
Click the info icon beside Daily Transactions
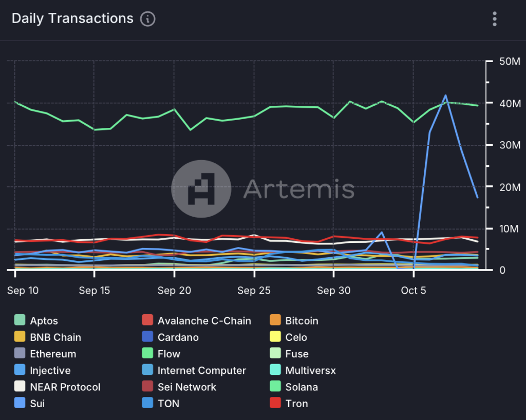[x=147, y=19]
